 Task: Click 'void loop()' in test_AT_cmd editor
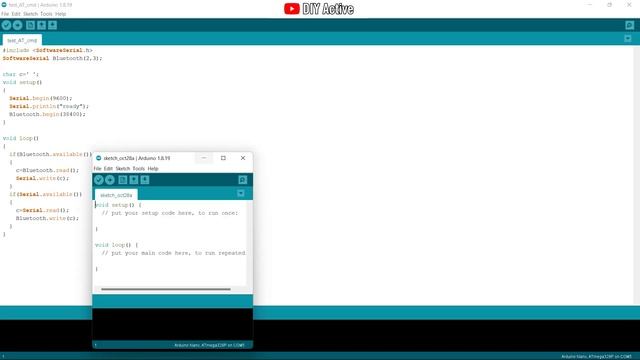(x=20, y=138)
